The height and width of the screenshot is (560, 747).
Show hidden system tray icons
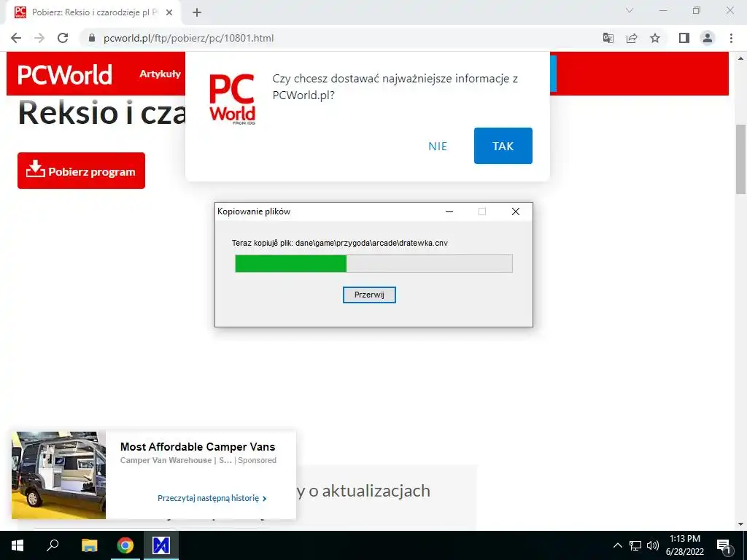click(617, 545)
